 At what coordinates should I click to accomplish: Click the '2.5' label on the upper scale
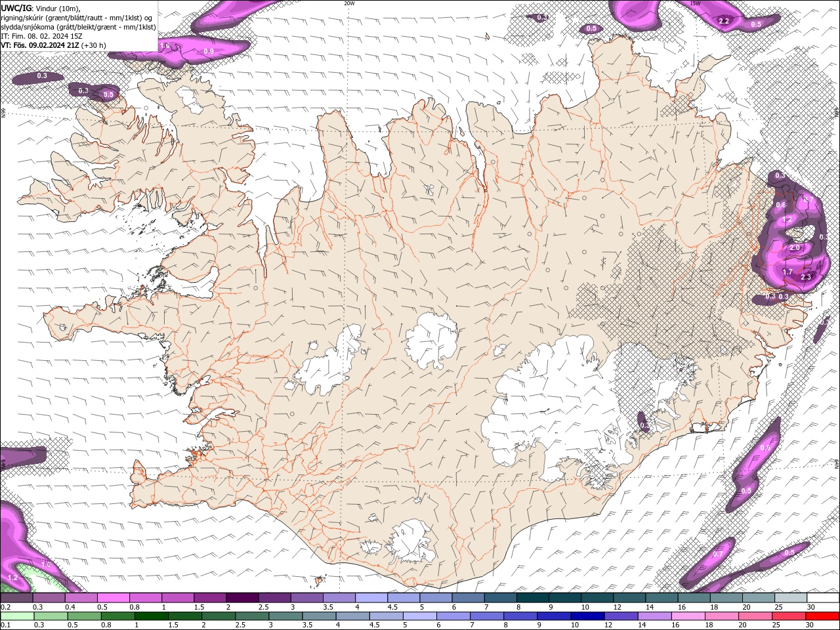(263, 607)
